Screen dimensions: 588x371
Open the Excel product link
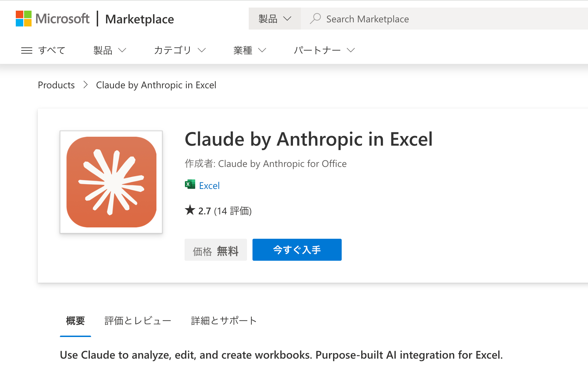pos(209,186)
